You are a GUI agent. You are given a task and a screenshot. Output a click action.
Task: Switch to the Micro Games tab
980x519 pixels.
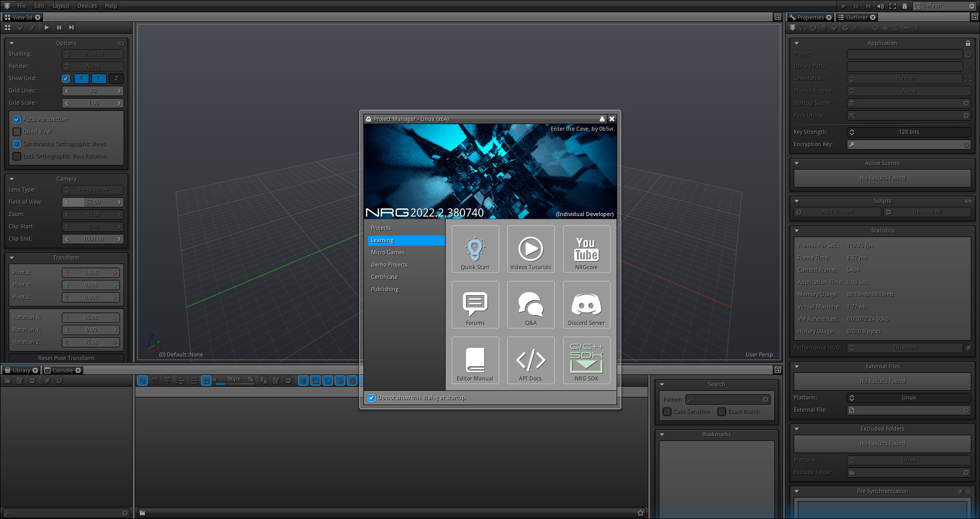click(x=388, y=252)
